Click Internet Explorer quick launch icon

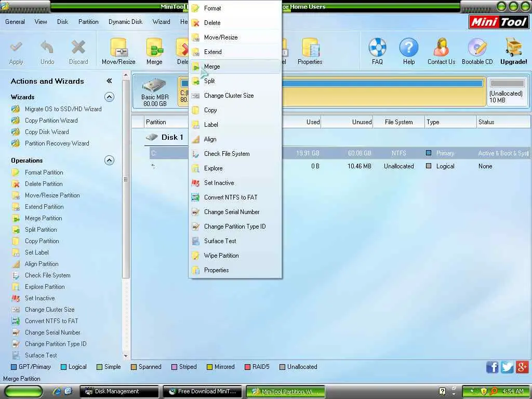(x=57, y=391)
